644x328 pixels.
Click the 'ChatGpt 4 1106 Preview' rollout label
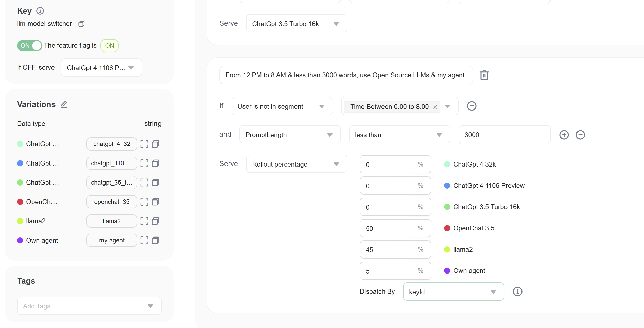click(x=489, y=186)
